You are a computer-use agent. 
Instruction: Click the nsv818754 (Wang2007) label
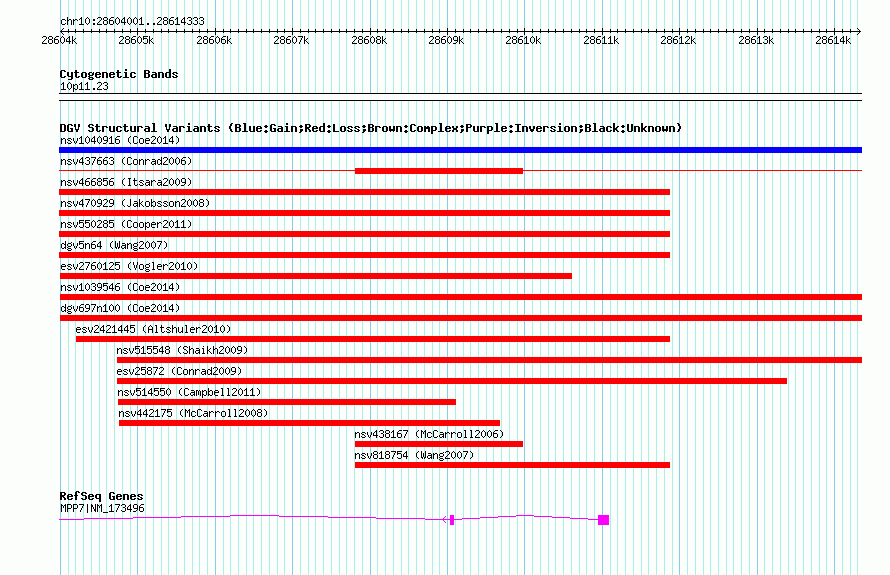414,455
